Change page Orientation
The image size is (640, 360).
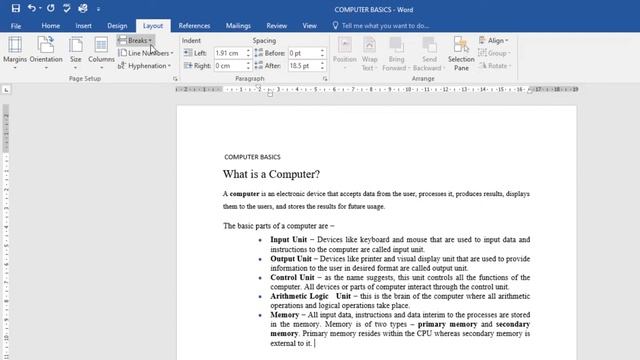tap(46, 52)
